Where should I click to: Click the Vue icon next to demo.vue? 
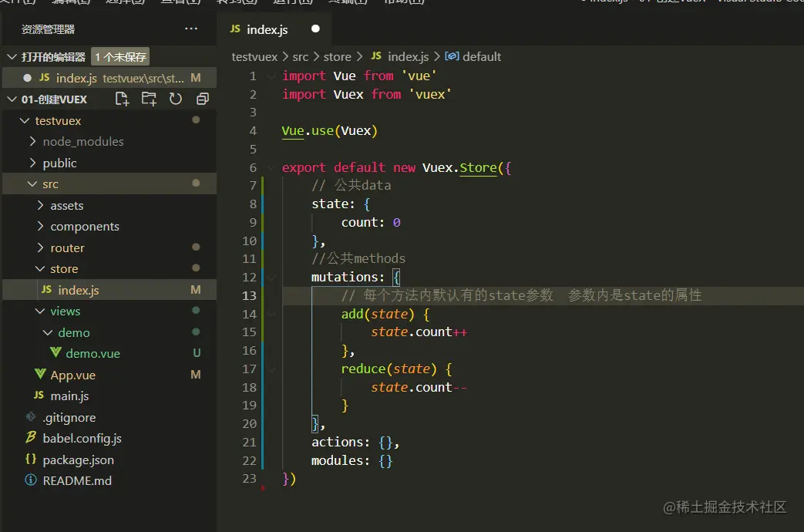click(56, 353)
